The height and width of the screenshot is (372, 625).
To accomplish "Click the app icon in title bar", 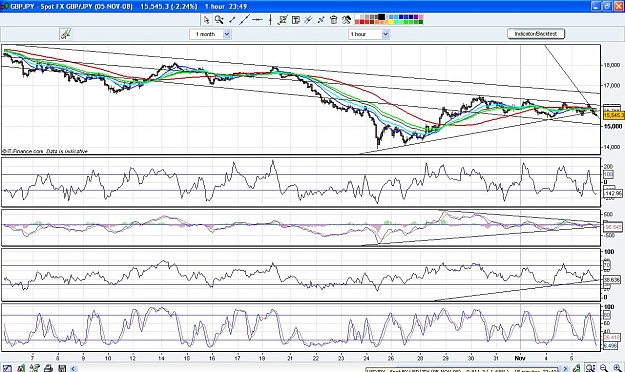I will [4, 6].
